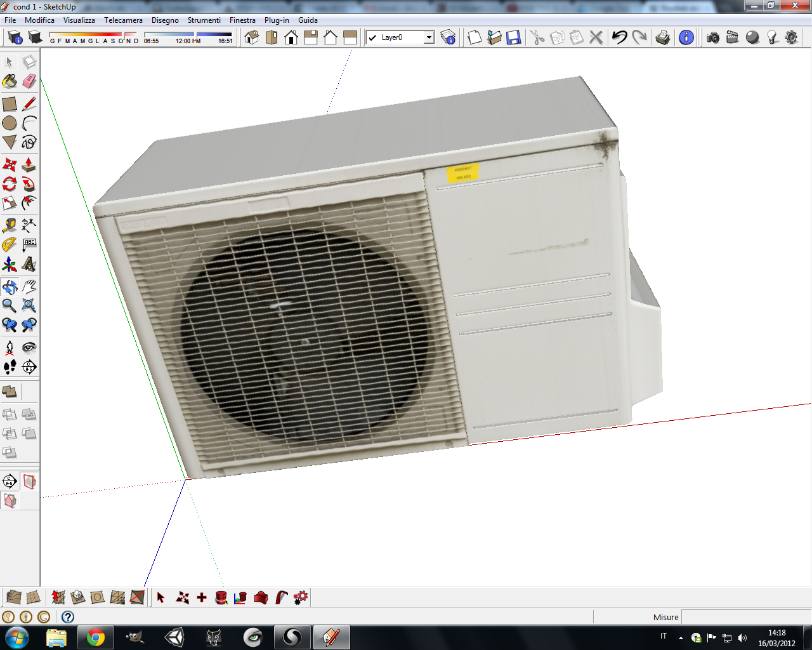Open the Modifica menu
The height and width of the screenshot is (650, 812).
coord(39,20)
